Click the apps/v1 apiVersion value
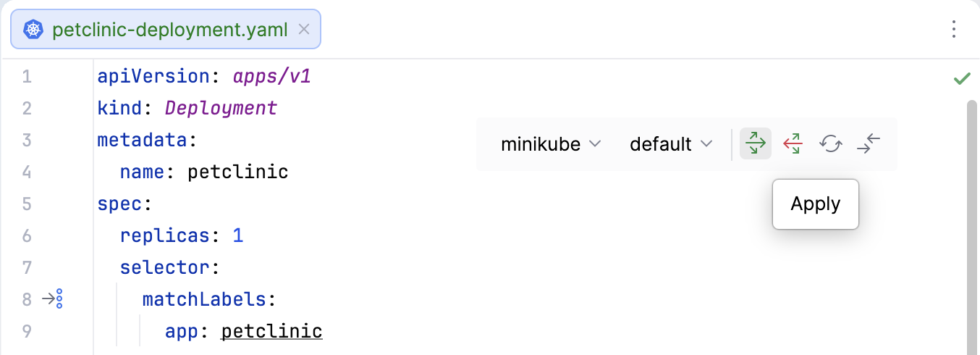The width and height of the screenshot is (980, 355). coord(271,76)
